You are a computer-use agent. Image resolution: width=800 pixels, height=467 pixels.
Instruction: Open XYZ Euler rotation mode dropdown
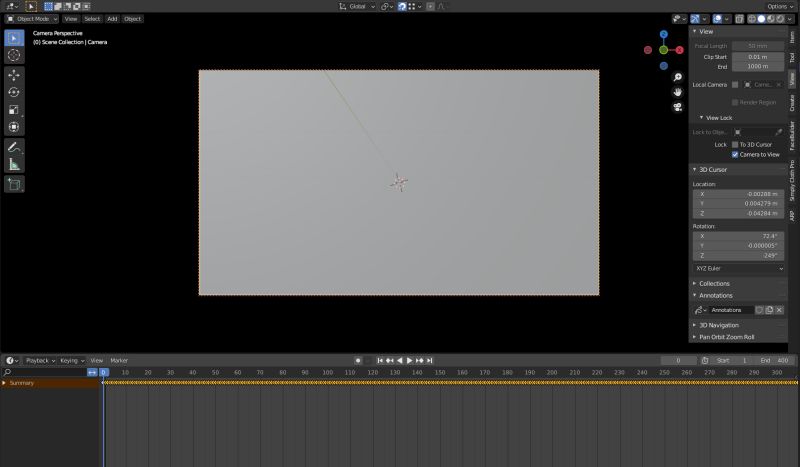[738, 268]
